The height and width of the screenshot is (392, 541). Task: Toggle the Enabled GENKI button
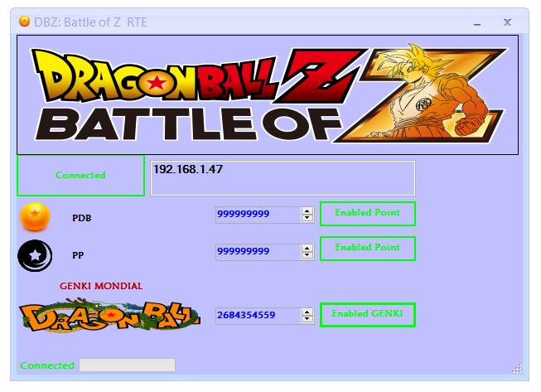point(368,315)
